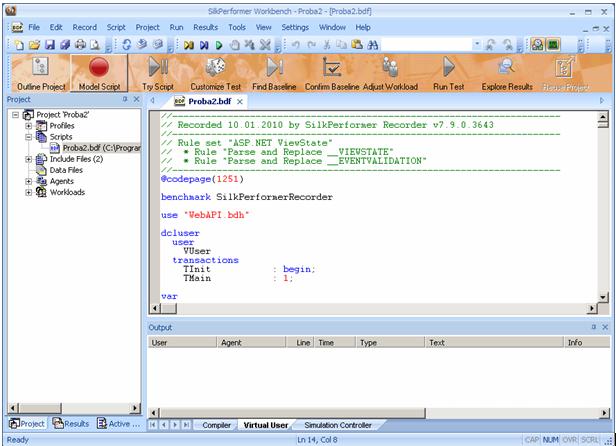
Task: Click the green play toolbar icon
Action: point(219,45)
